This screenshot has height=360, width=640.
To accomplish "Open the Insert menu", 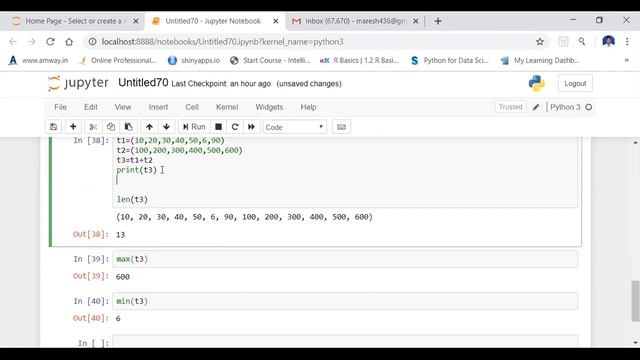I will click(158, 107).
